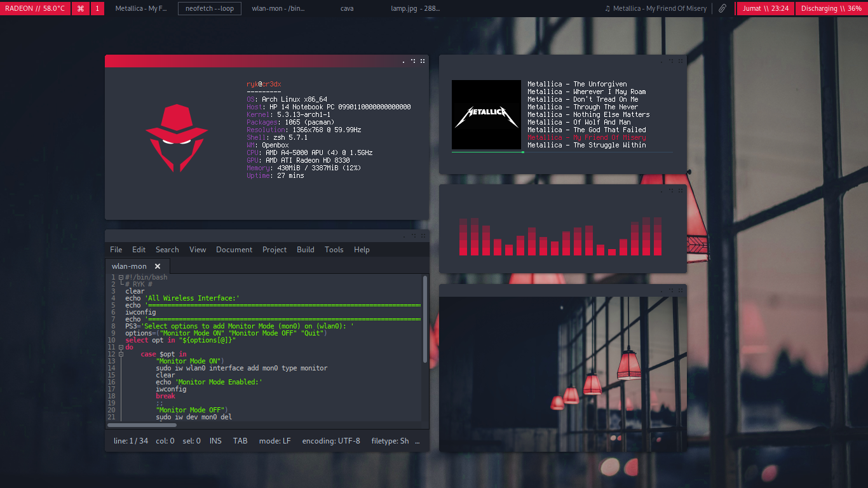The image size is (868, 488).
Task: Click 'sudo iw dev mon0 del' on line 21
Action: pos(194,417)
